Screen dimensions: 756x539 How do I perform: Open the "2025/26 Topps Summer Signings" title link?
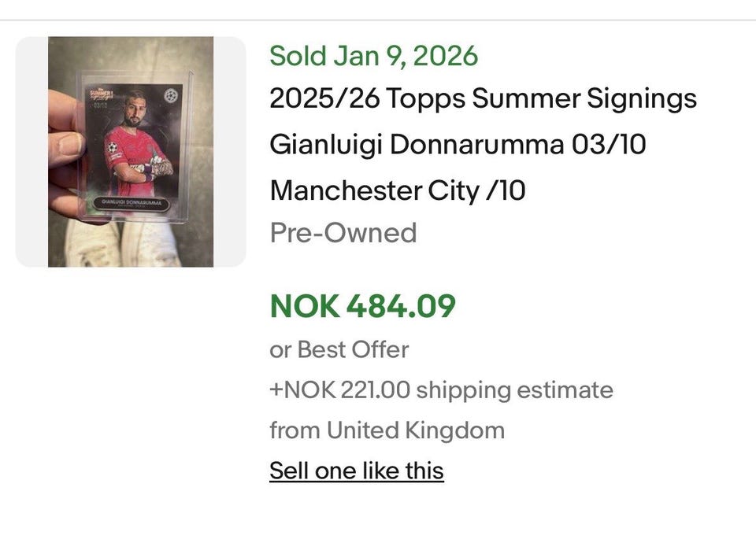(483, 99)
